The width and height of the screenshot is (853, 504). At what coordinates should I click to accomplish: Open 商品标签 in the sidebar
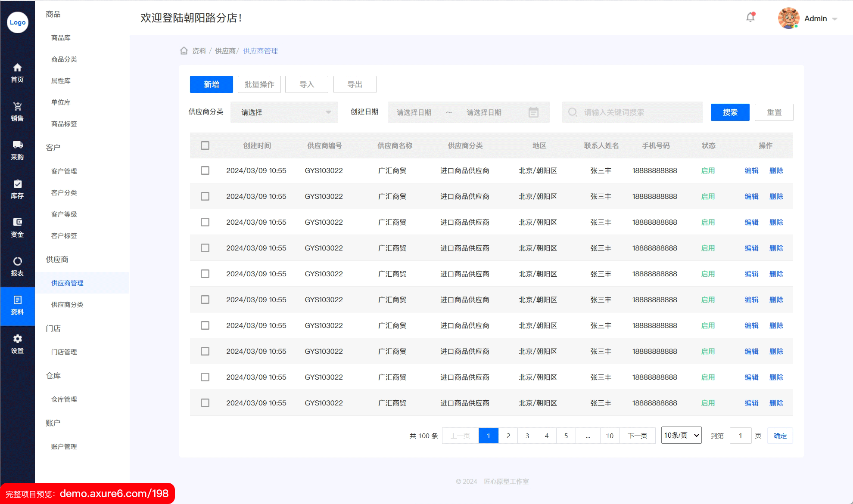(x=64, y=124)
